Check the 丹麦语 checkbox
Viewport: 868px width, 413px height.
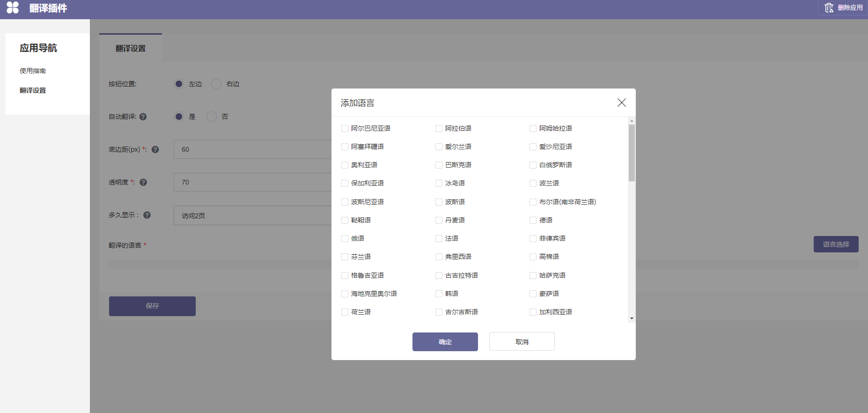click(x=439, y=220)
